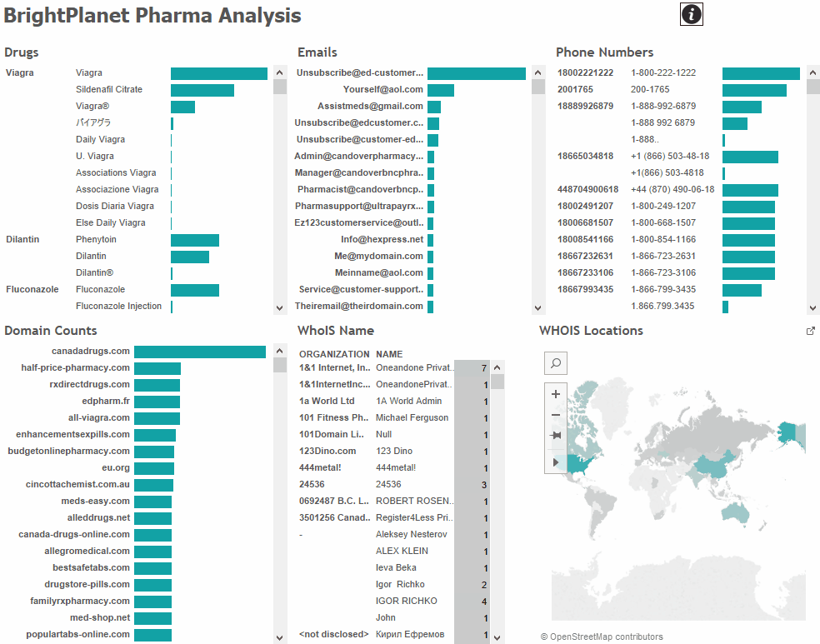Select the NAME column header
Screen dimensions: 820x644
coord(389,354)
